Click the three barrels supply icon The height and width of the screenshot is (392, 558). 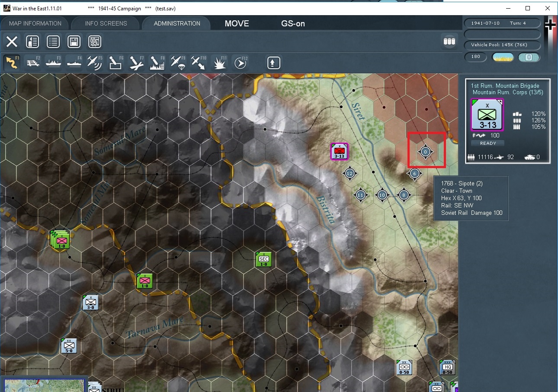click(449, 41)
